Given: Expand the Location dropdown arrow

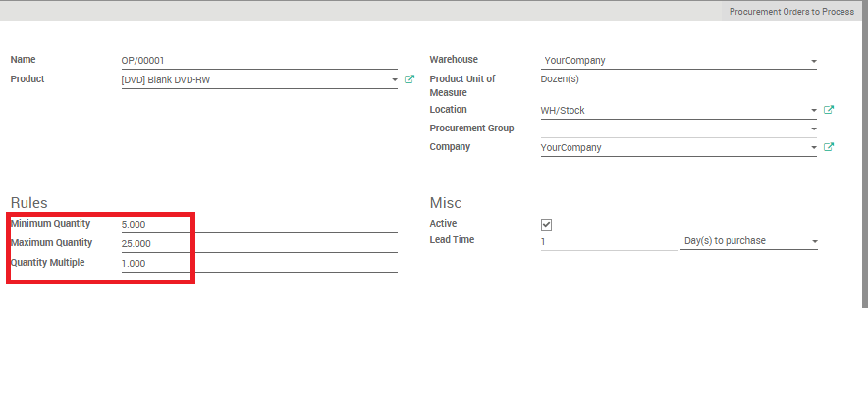Looking at the screenshot, I should (x=813, y=111).
